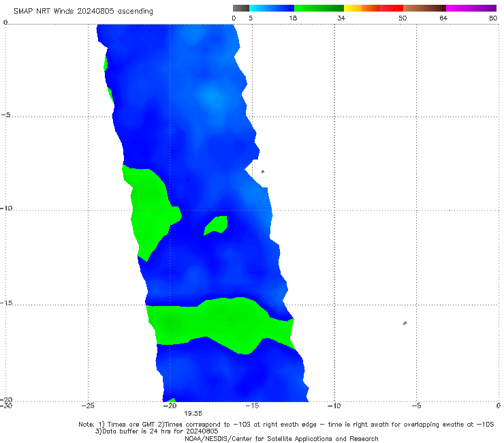Select the green segment of the color scale

[x=319, y=8]
